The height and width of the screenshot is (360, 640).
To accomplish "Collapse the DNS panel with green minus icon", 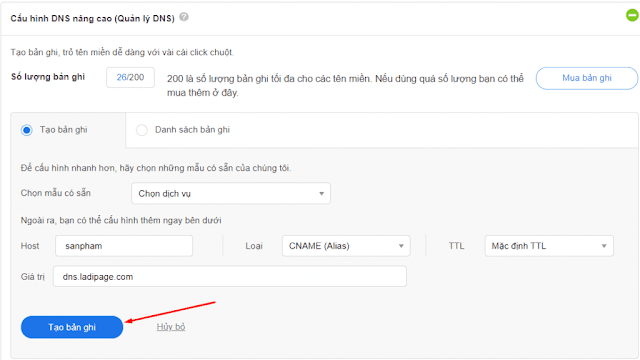I will tap(632, 16).
